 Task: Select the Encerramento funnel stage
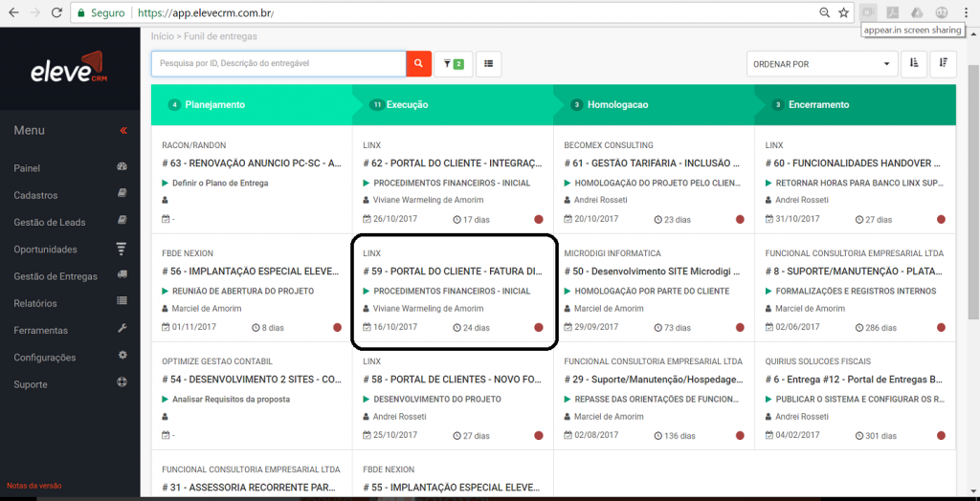click(x=855, y=105)
